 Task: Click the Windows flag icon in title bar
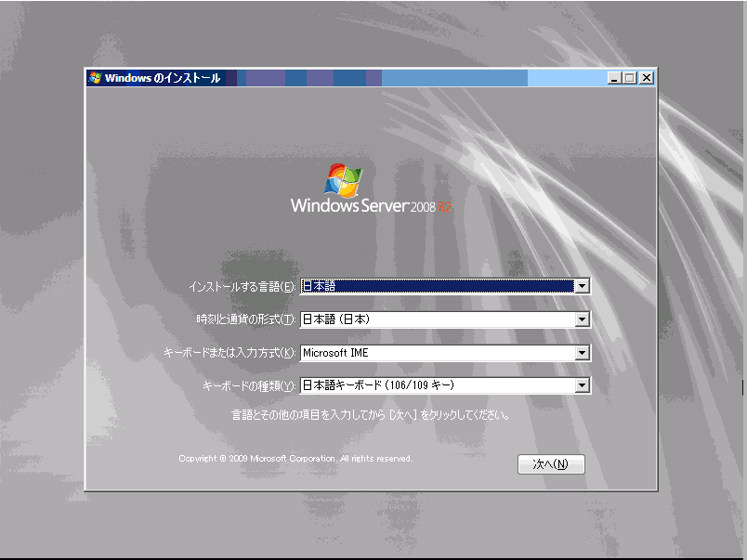[95, 78]
